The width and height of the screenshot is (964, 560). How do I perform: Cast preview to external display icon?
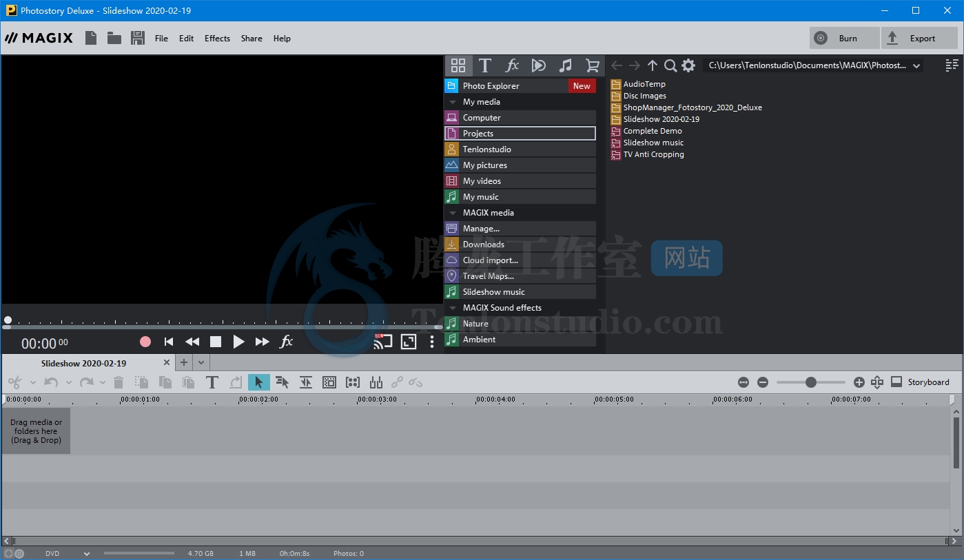pos(382,341)
